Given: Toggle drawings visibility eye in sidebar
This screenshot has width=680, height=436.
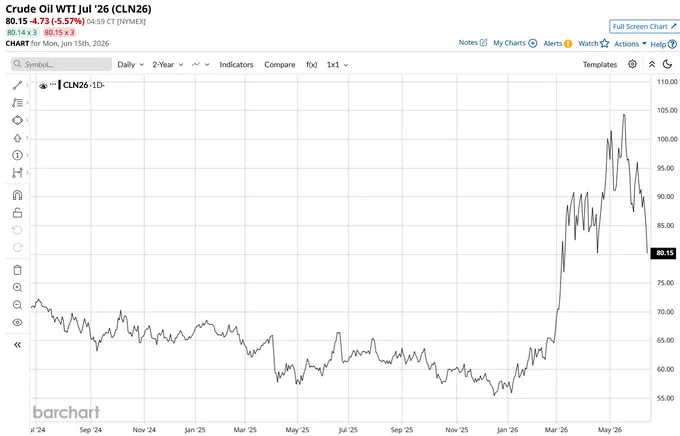Looking at the screenshot, I should click(17, 322).
